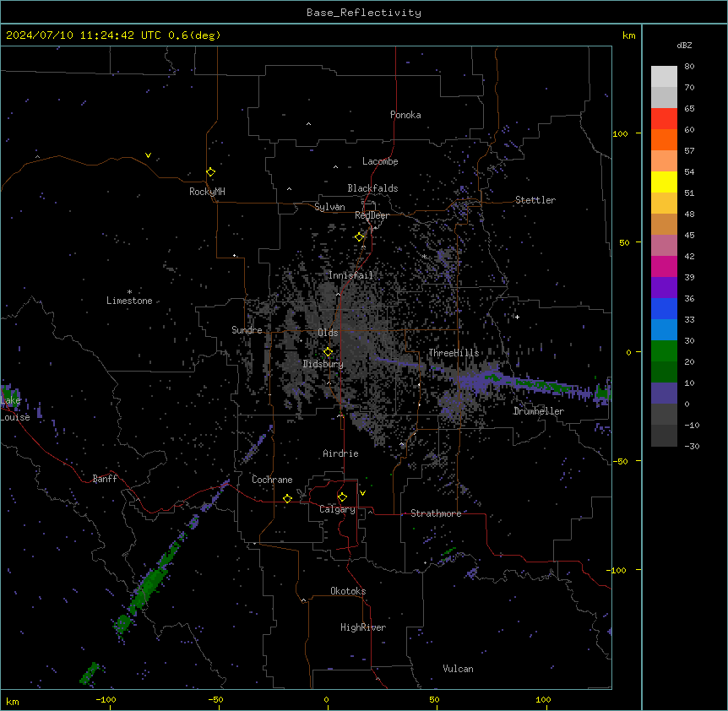This screenshot has height=711, width=728.
Task: Click the Stettler city label
Action: 535,200
